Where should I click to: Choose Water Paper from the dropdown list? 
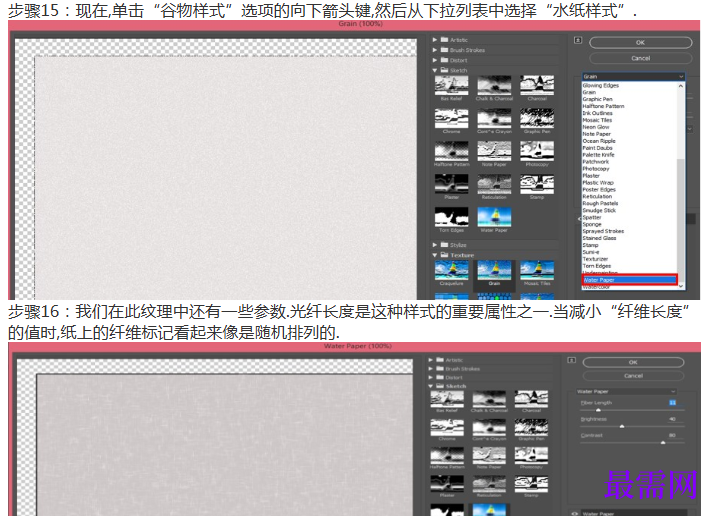coord(629,280)
